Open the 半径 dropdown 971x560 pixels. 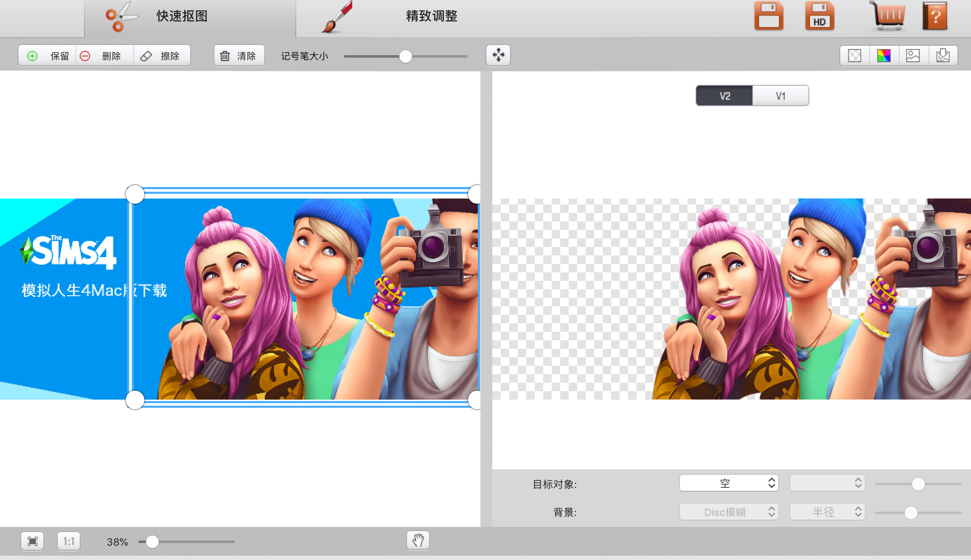[827, 512]
